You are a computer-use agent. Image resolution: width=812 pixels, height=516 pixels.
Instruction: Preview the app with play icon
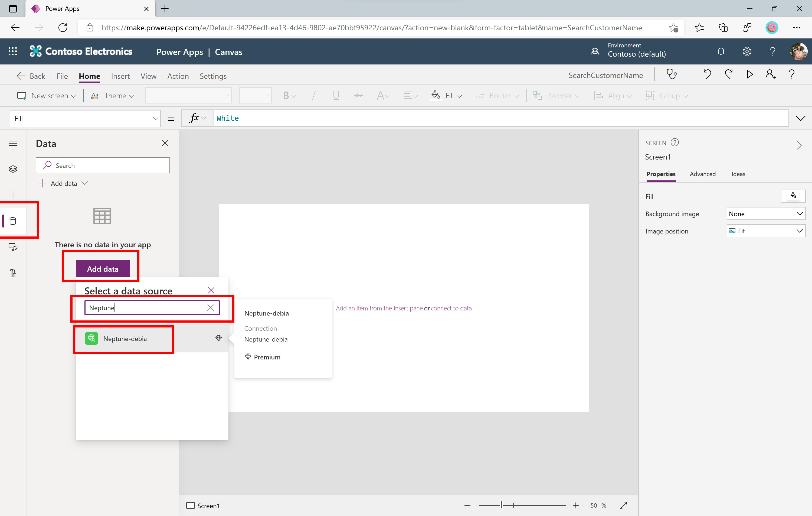[x=750, y=74]
